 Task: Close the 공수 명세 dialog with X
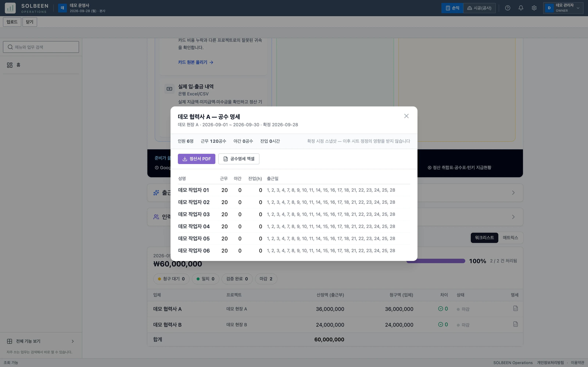pyautogui.click(x=406, y=116)
